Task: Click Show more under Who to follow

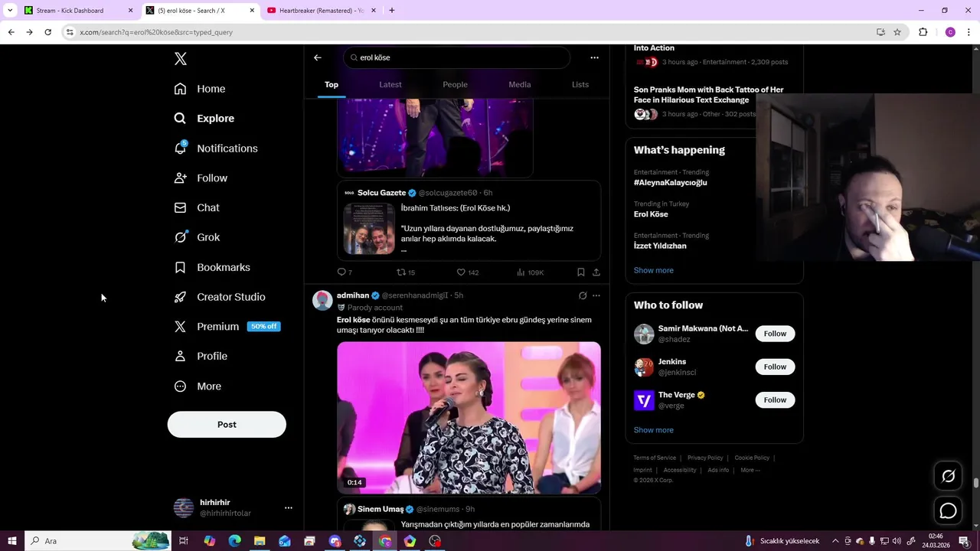Action: pyautogui.click(x=654, y=430)
